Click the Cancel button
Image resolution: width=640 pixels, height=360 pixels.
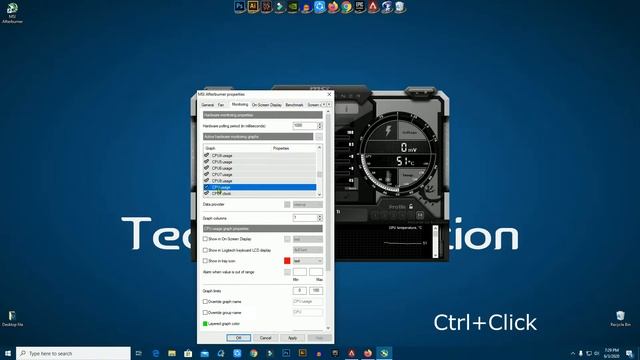pyautogui.click(x=265, y=338)
